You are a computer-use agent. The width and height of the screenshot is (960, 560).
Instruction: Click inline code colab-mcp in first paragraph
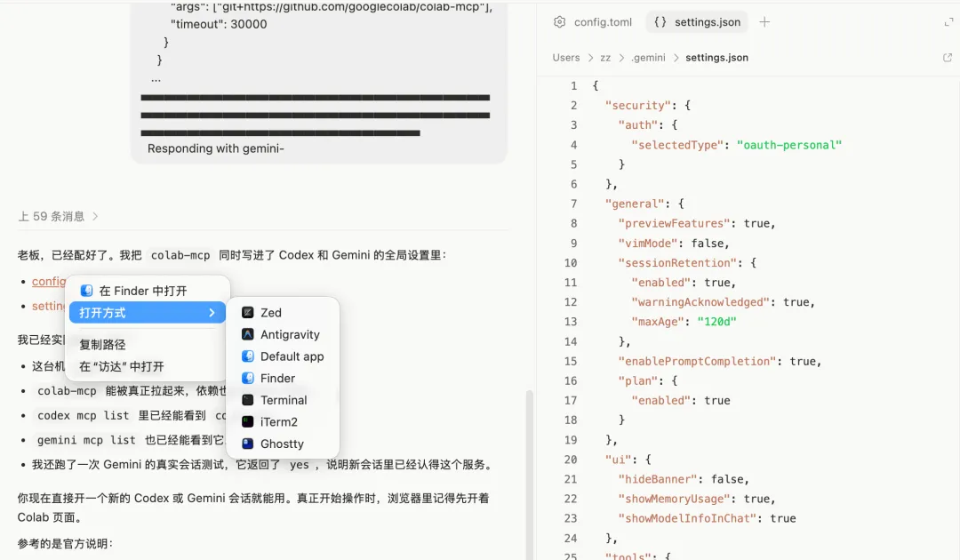(180, 255)
